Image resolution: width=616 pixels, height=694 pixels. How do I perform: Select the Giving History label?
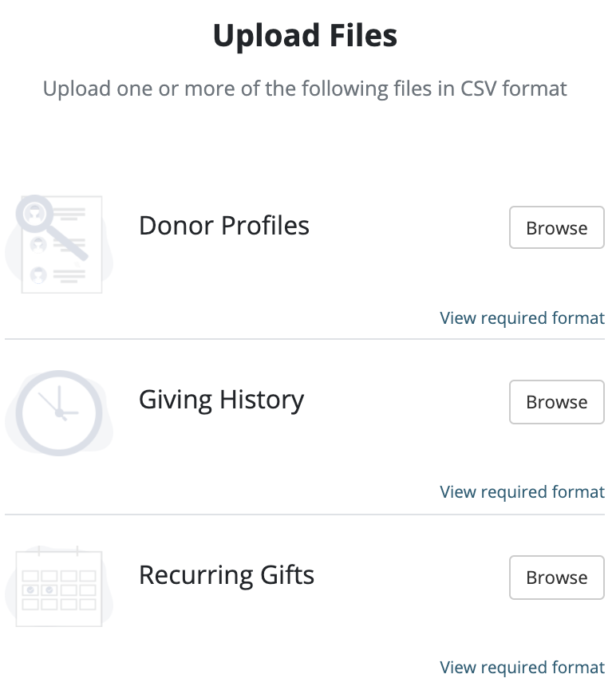point(221,400)
